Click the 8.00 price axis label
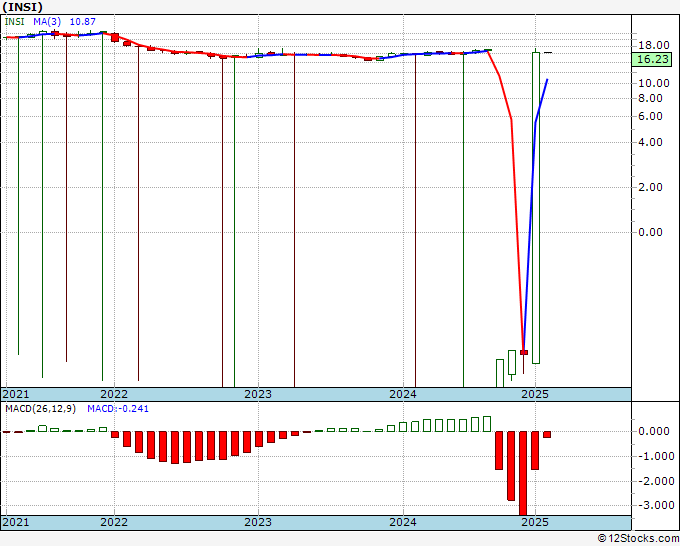The image size is (680, 546). tap(650, 98)
